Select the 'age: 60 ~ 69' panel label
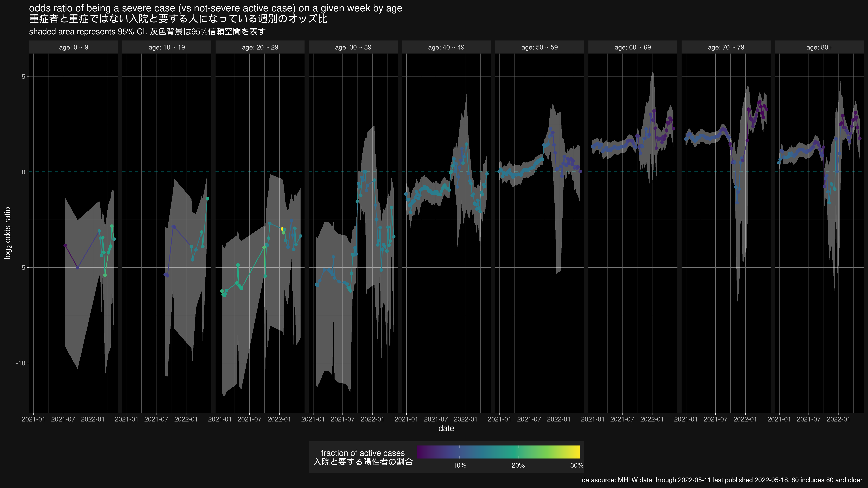Screen dimensions: 868x488 click(633, 47)
